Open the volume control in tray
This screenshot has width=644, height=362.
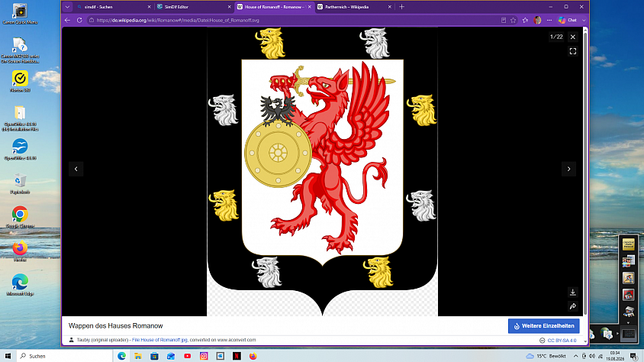[592, 356]
